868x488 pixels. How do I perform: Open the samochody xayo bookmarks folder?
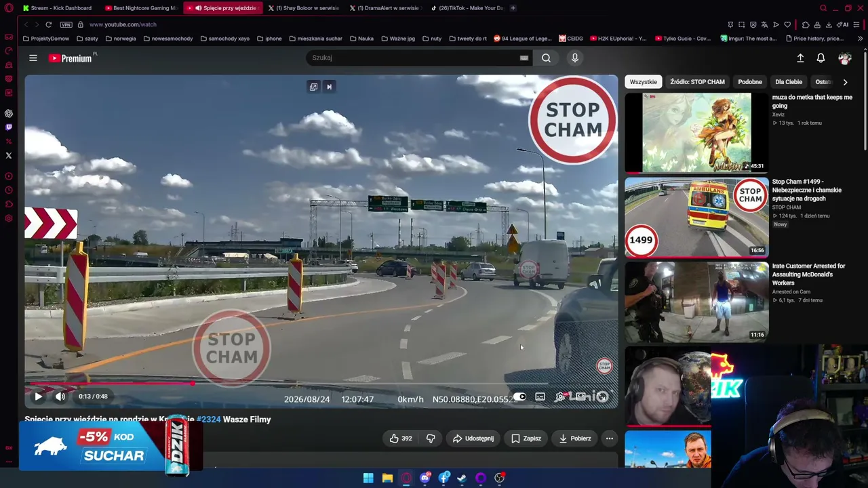tap(224, 39)
